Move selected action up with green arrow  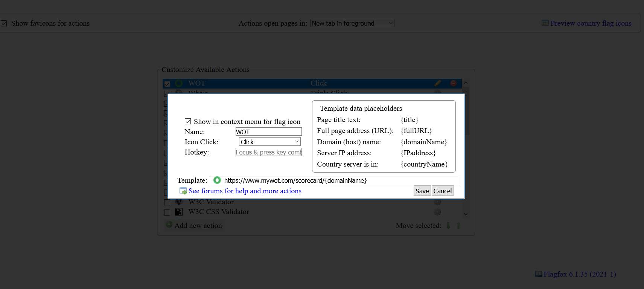[x=458, y=225]
